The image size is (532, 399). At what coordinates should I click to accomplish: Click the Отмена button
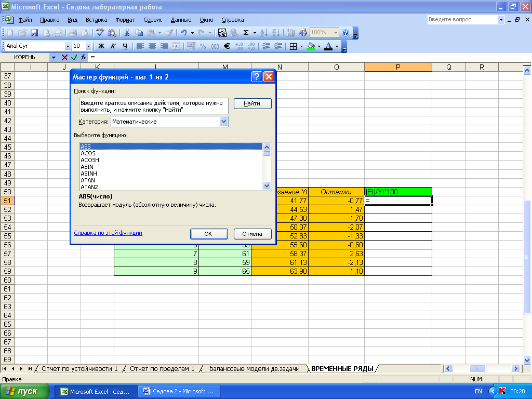(252, 234)
